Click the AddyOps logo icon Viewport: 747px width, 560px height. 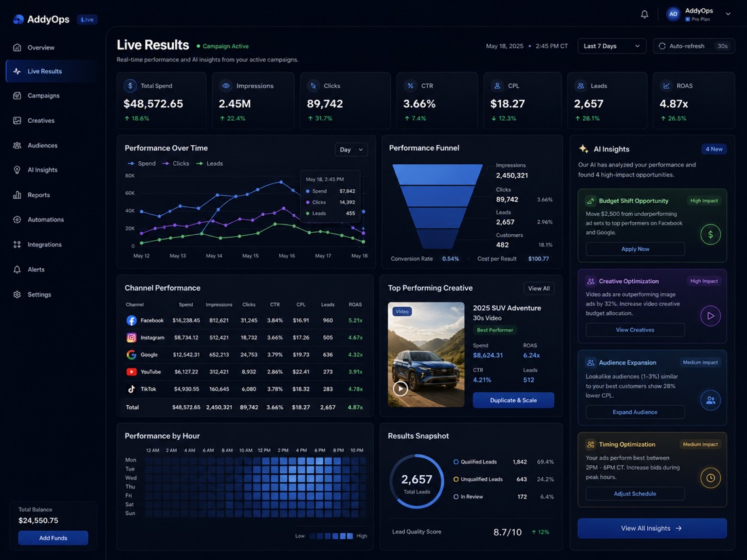click(x=18, y=19)
